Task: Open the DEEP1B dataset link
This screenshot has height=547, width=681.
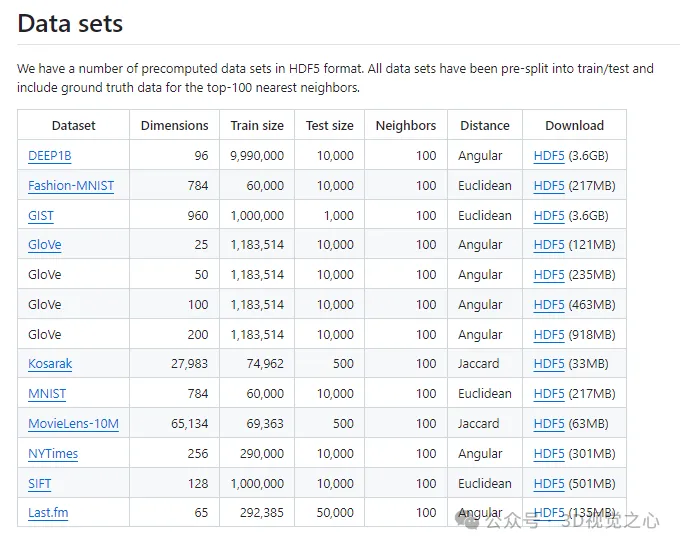Action: point(50,156)
